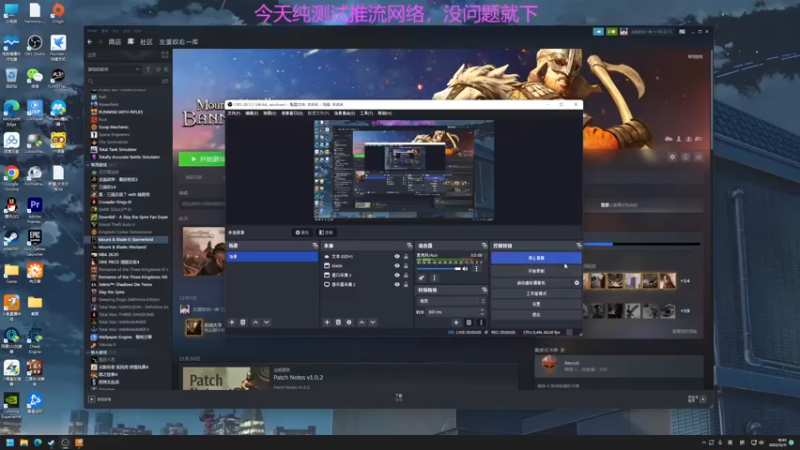Click the stop streaming button in OBS
This screenshot has width=800, height=450.
[x=536, y=258]
